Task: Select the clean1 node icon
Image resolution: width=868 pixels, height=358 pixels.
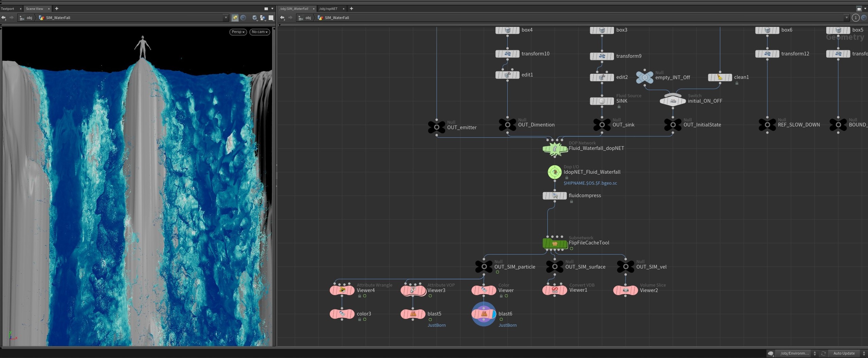Action: tap(720, 78)
